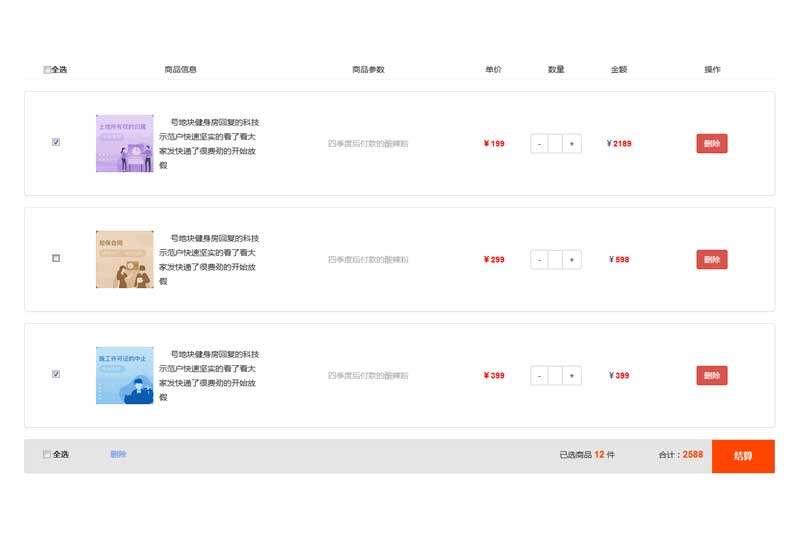
Task: Check the top select-all checkbox in header
Action: pyautogui.click(x=47, y=70)
